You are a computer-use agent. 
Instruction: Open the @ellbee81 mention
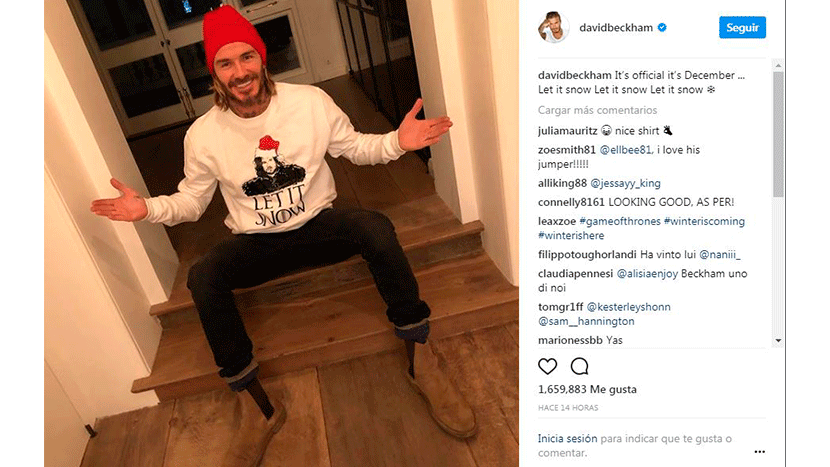pyautogui.click(x=626, y=150)
